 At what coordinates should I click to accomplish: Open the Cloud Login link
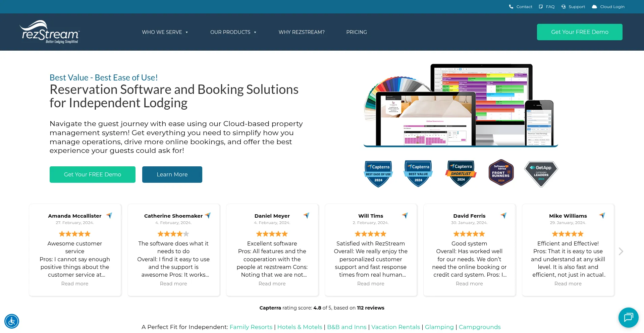pos(612,7)
